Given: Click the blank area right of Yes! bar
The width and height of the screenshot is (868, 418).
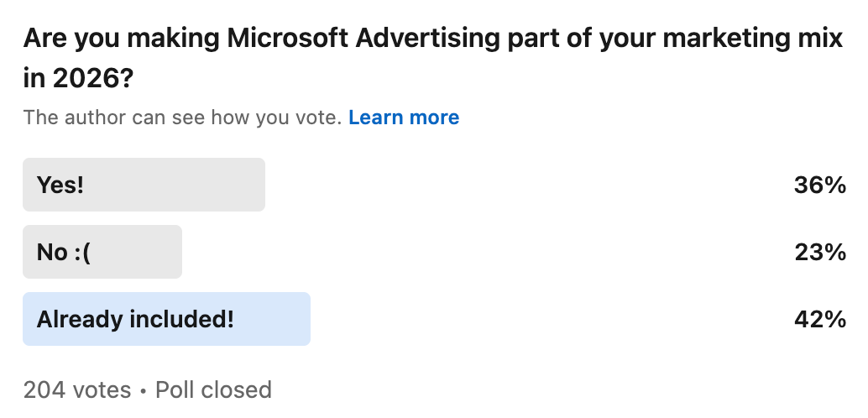Looking at the screenshot, I should pyautogui.click(x=520, y=185).
